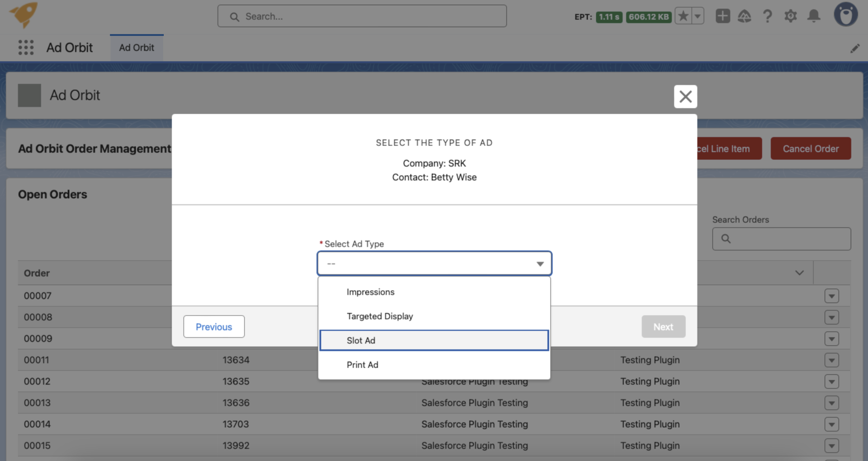Click the Cancel Line Item button
Screen dimensions: 868x461
[729, 148]
